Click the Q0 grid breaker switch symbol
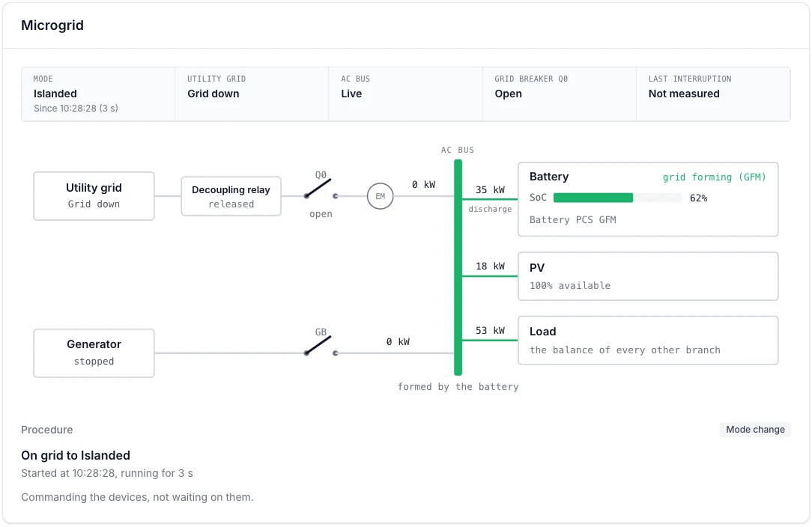812x527 pixels. [321, 189]
